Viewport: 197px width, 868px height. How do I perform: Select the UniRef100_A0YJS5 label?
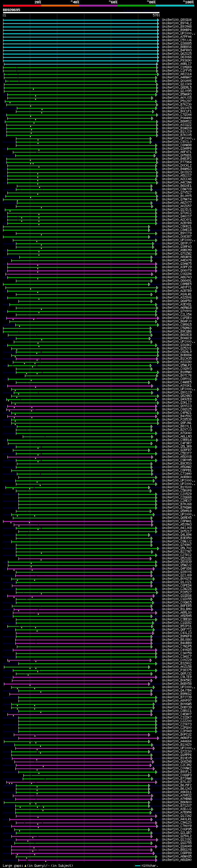[176, 98]
